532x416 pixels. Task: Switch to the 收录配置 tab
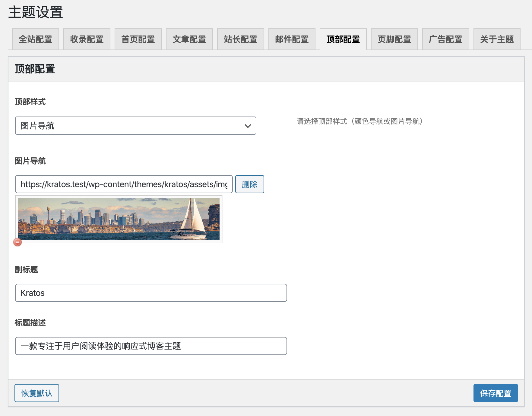(x=87, y=39)
